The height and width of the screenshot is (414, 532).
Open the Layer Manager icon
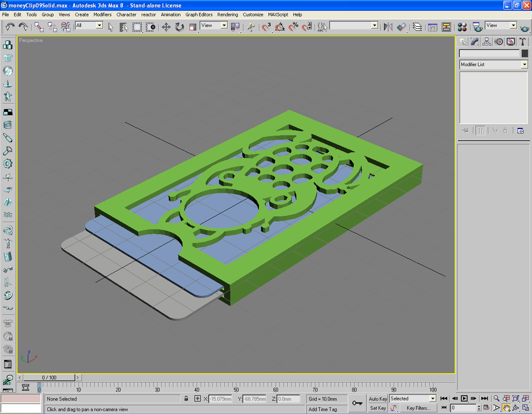click(x=417, y=27)
